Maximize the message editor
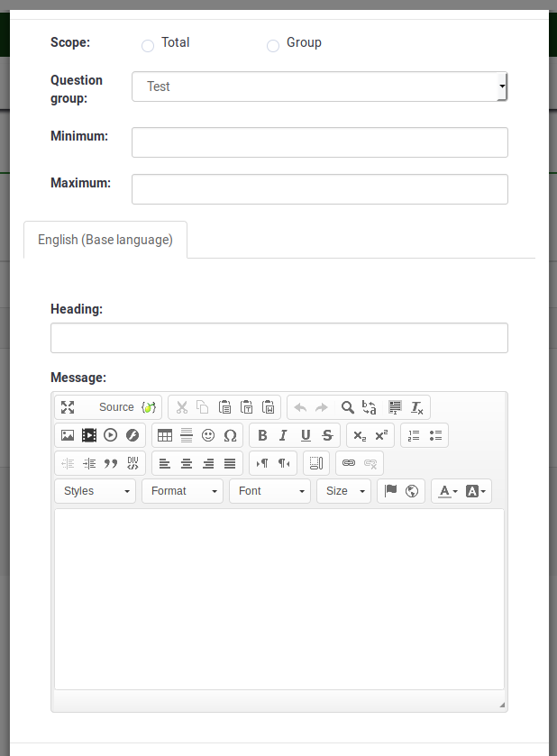Screen dimensions: 557x756 68,407
